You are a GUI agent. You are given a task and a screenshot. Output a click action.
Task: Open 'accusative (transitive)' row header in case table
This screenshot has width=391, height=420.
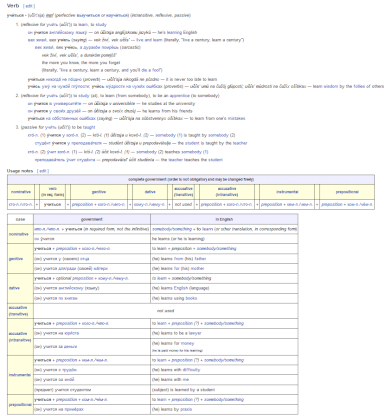pos(19,311)
